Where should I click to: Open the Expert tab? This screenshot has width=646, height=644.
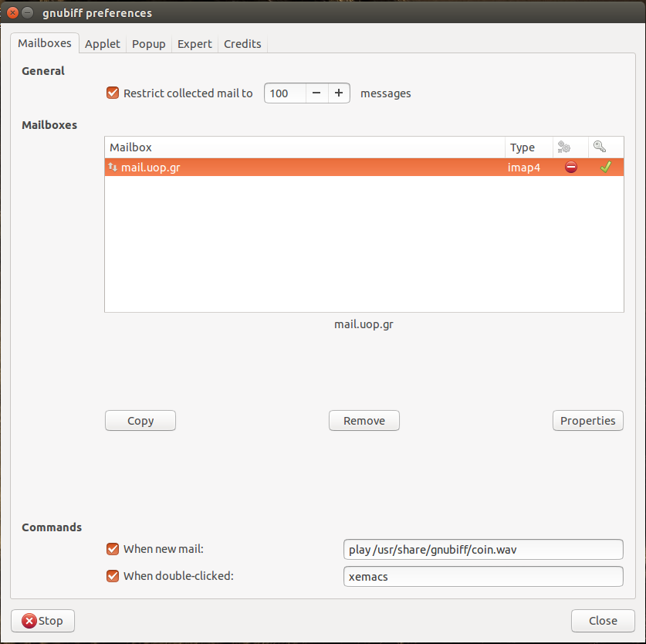pyautogui.click(x=194, y=44)
